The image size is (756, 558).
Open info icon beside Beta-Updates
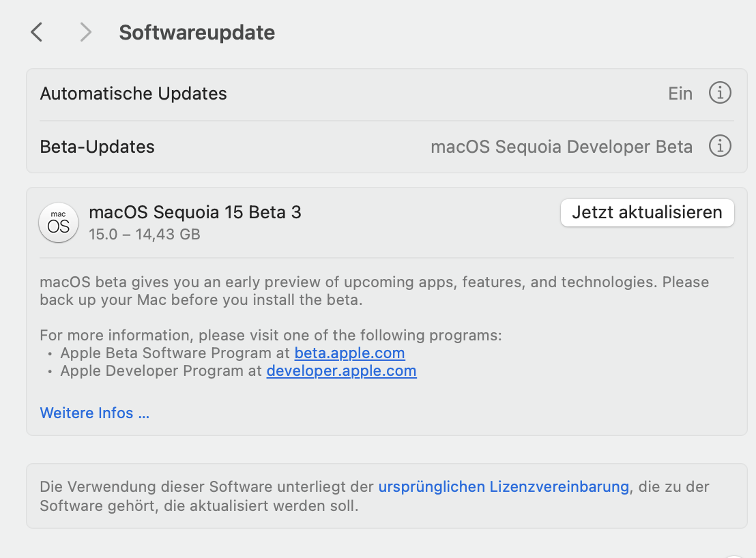720,146
